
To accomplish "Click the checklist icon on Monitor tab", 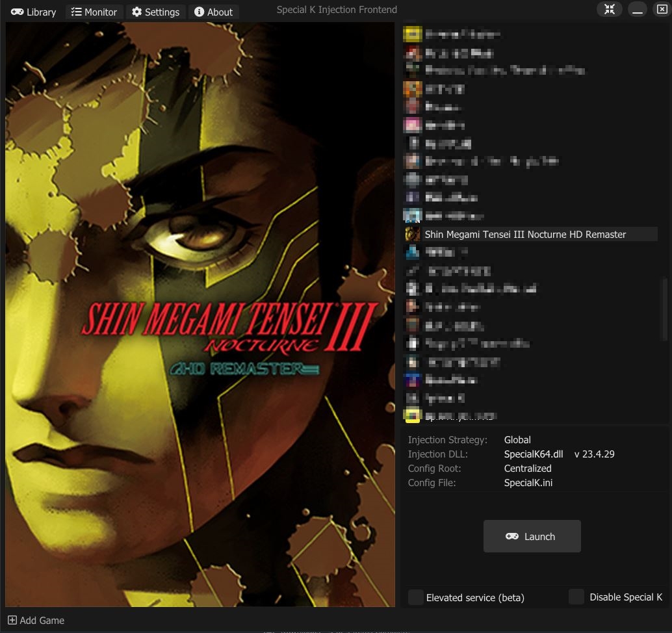I will (x=76, y=12).
